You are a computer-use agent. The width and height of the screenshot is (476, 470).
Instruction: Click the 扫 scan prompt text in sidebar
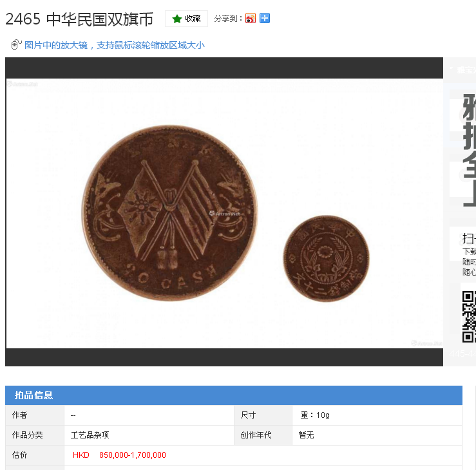(x=469, y=238)
